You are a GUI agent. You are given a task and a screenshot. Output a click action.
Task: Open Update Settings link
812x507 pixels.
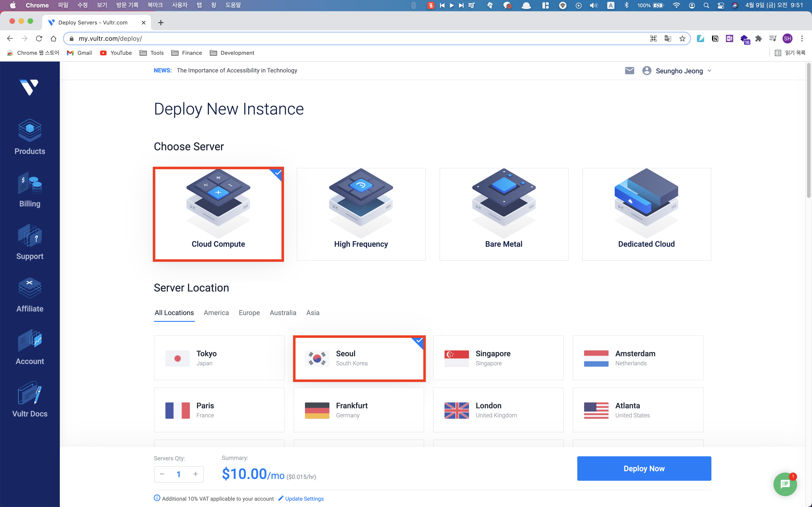304,498
